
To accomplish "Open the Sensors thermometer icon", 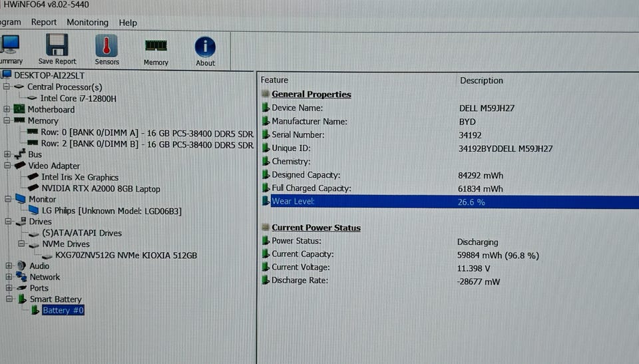I will click(x=106, y=45).
